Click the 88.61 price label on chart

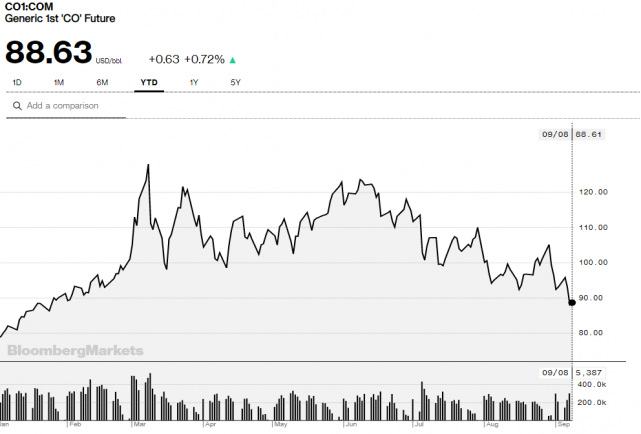tap(588, 136)
